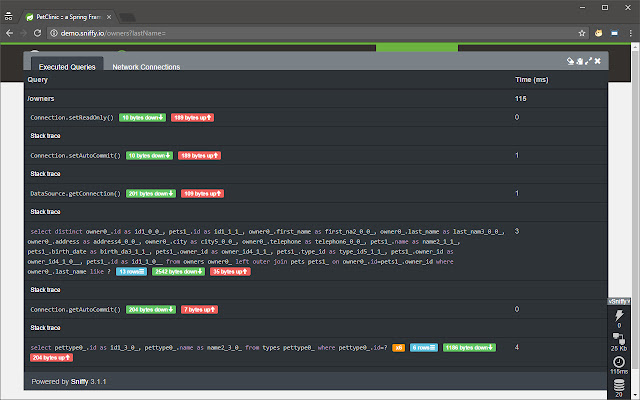
Task: Click the database icon showing 20 queries
Action: (620, 385)
